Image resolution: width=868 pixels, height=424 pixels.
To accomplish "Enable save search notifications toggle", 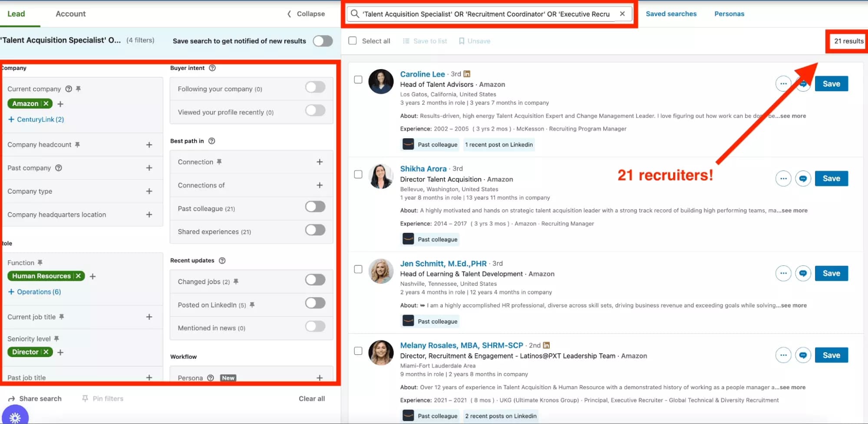I will click(323, 41).
